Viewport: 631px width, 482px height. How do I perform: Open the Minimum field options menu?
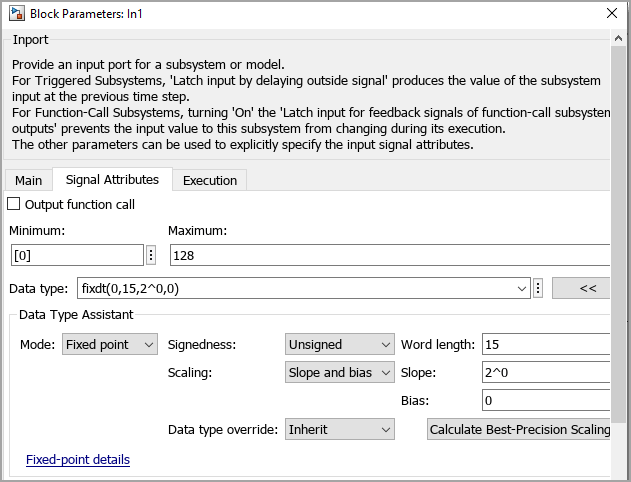[x=151, y=255]
